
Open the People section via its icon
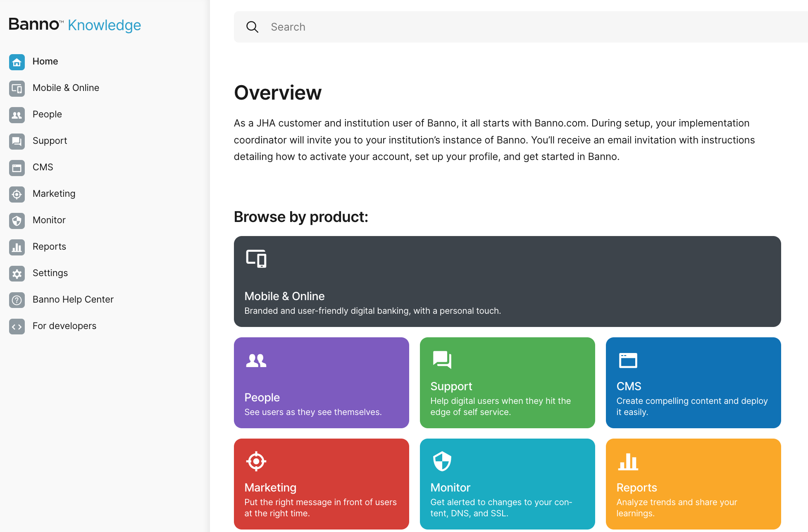pos(17,115)
